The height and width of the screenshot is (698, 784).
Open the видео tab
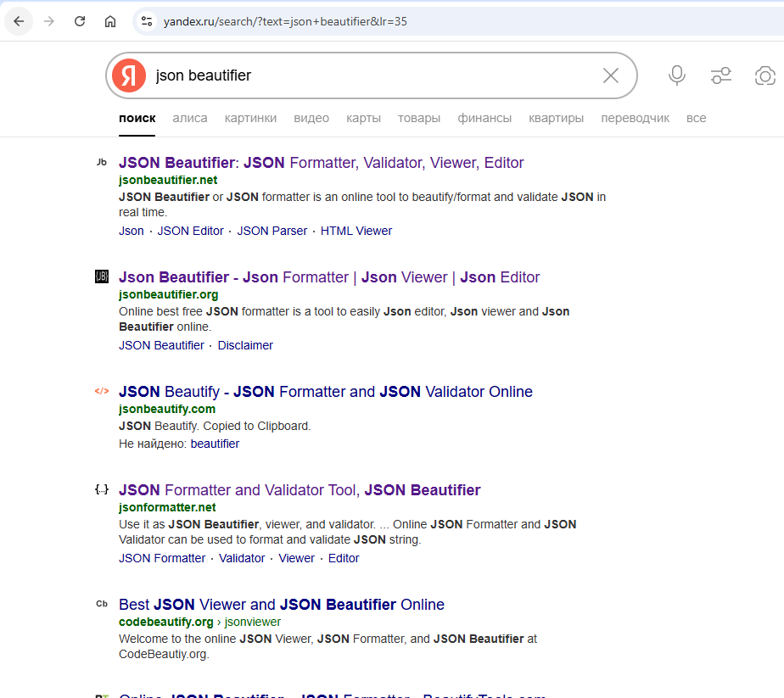311,119
